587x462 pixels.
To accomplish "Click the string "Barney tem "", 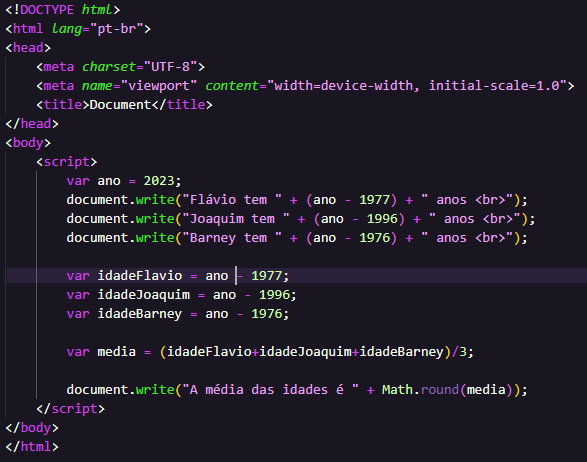I will (232, 238).
